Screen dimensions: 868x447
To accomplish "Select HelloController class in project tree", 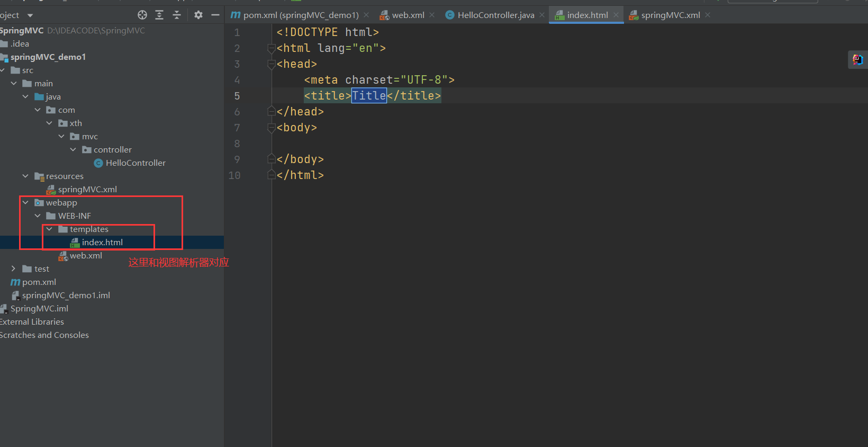I will point(135,163).
